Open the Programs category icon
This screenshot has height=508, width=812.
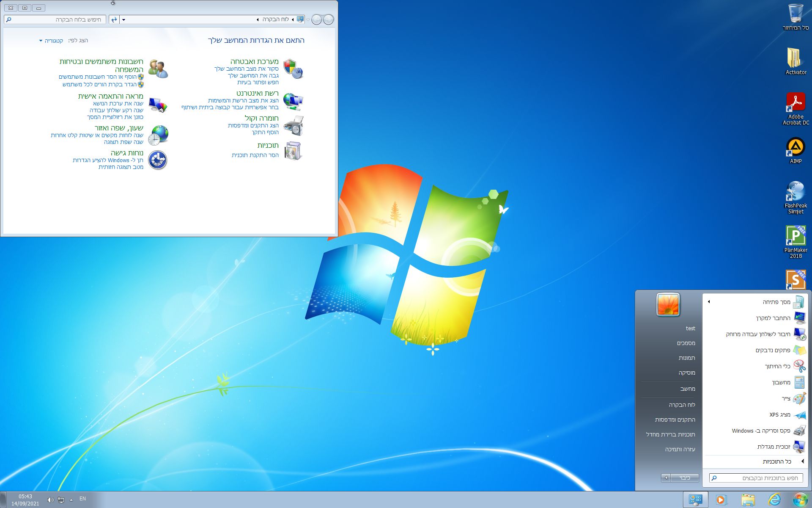[x=293, y=151]
